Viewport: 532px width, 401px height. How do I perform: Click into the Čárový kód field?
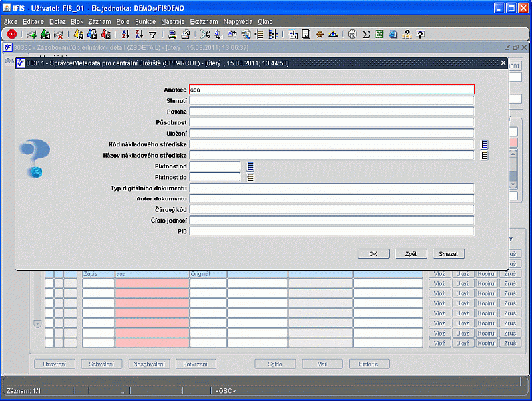point(332,210)
